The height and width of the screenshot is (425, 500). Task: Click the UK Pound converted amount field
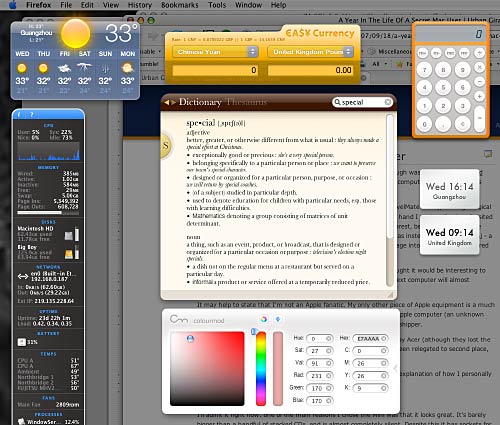(310, 70)
